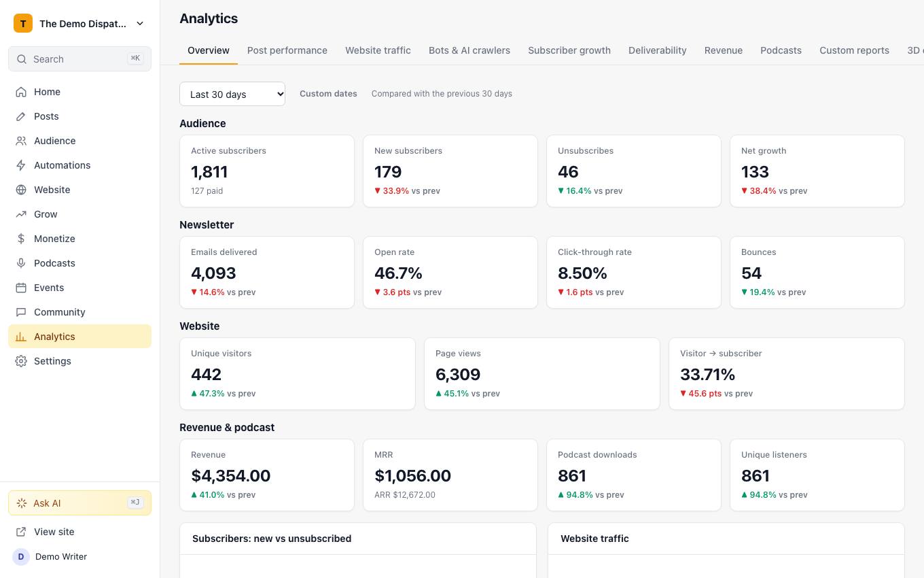
Task: Open the Bots & AI crawlers tab
Action: click(469, 50)
